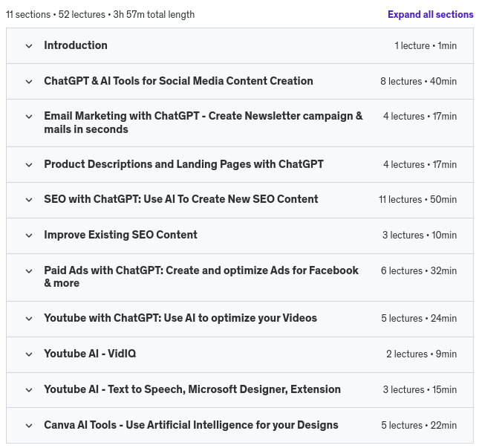Expand the SEO with ChatGPT section chevron
The image size is (479, 448).
(29, 200)
